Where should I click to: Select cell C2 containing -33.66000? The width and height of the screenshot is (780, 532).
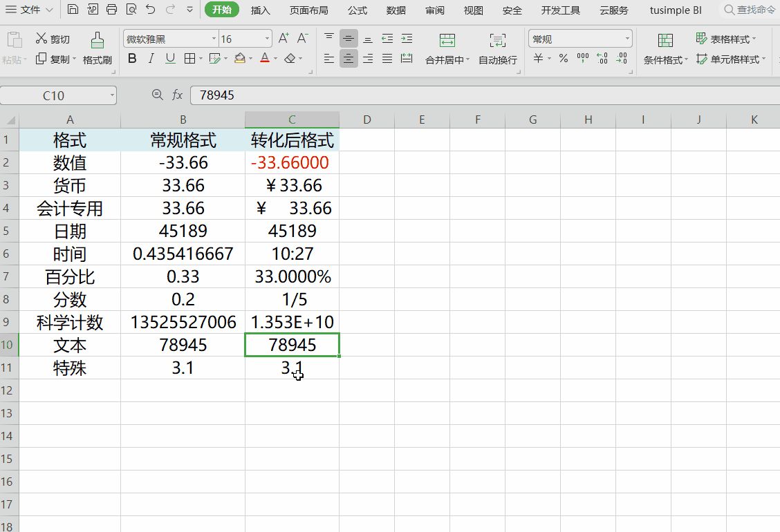pyautogui.click(x=292, y=163)
